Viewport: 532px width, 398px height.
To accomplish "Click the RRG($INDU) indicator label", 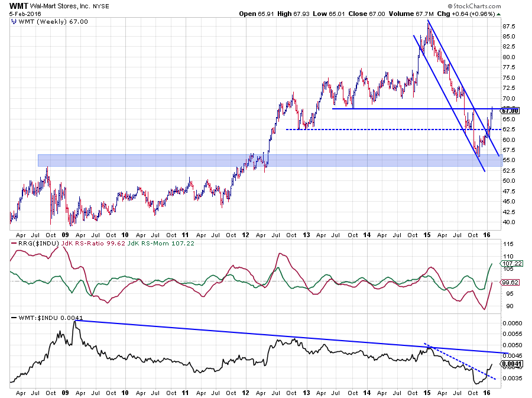I will click(38, 243).
